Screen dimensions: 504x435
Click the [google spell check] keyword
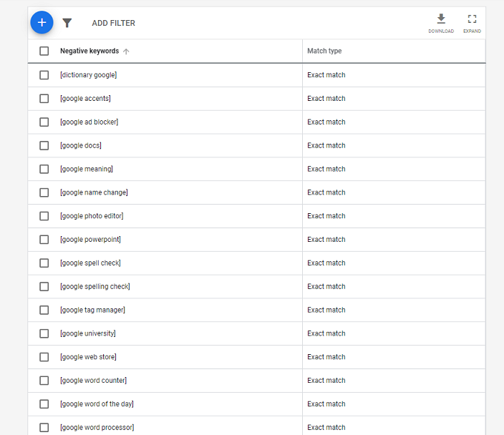(90, 263)
